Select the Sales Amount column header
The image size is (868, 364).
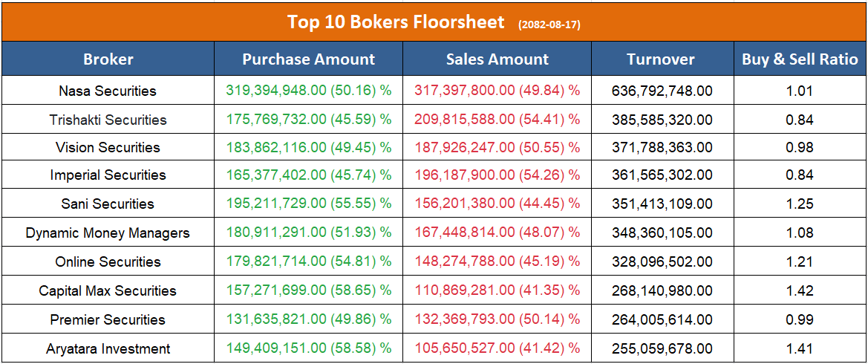pyautogui.click(x=497, y=59)
